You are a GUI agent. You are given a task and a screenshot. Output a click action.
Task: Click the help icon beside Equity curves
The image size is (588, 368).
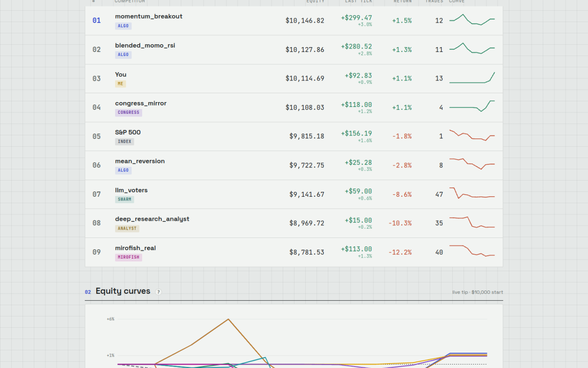158,292
